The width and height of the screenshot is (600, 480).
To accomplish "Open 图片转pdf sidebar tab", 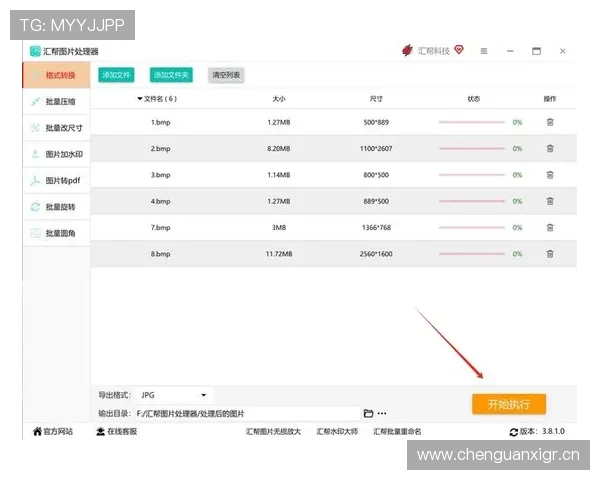I will coord(56,180).
